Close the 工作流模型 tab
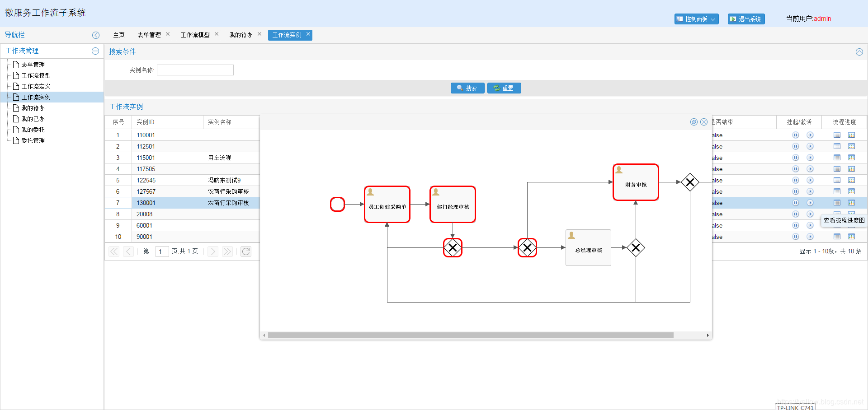Viewport: 868px width, 410px height. pos(217,34)
